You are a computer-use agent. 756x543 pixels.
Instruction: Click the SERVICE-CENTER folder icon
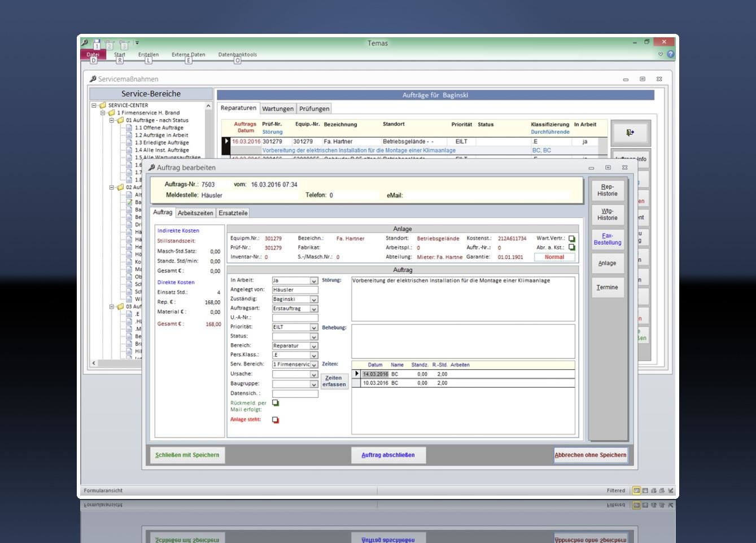tap(103, 106)
